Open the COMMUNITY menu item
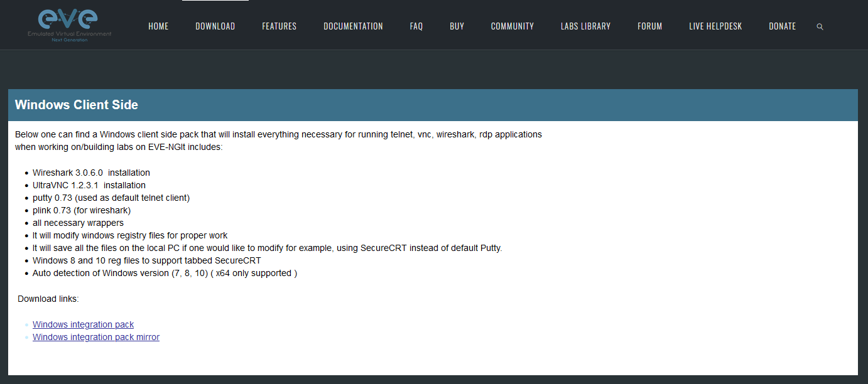 pos(512,26)
